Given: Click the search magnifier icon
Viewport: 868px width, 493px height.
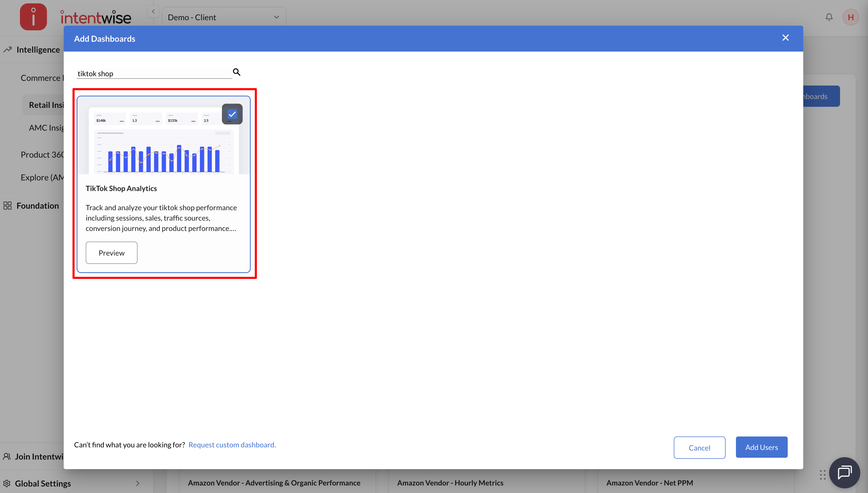Looking at the screenshot, I should pyautogui.click(x=236, y=72).
